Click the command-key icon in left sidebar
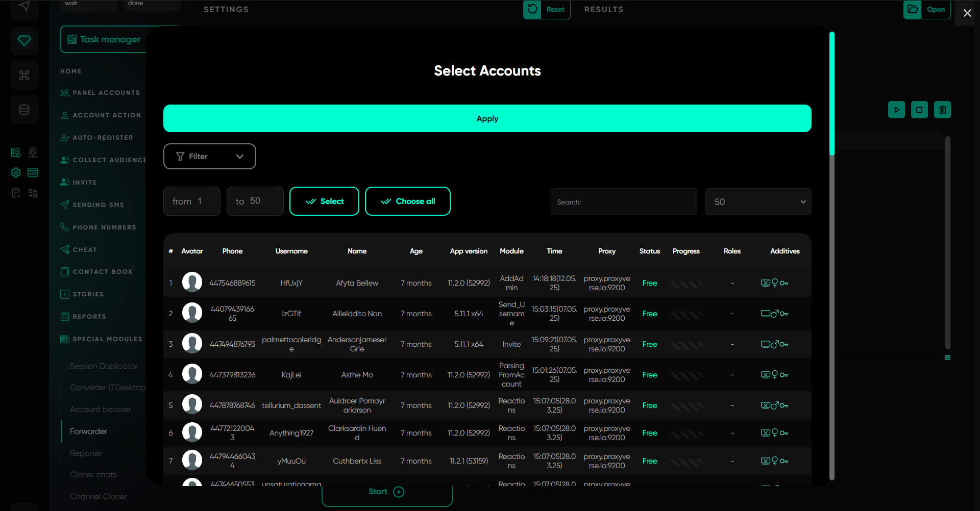 tap(24, 75)
